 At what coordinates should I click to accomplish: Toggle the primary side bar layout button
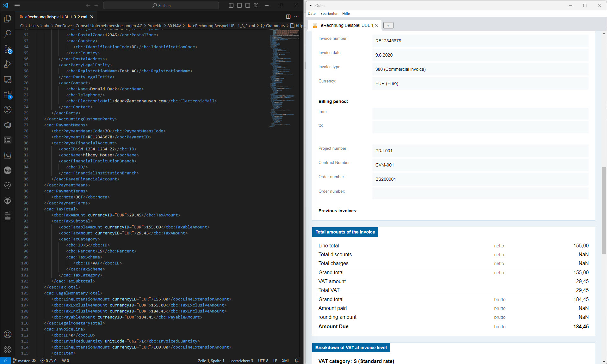(231, 5)
